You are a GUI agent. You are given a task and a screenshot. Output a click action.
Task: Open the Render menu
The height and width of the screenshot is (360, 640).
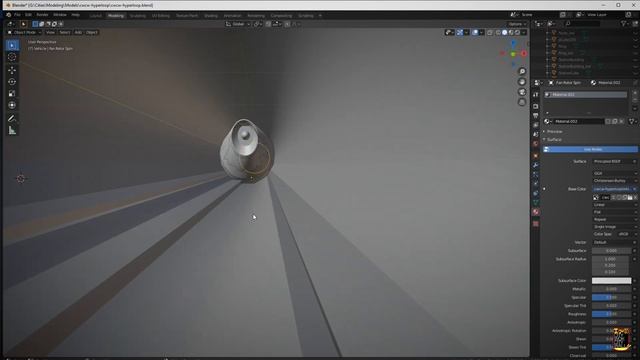[x=42, y=15]
